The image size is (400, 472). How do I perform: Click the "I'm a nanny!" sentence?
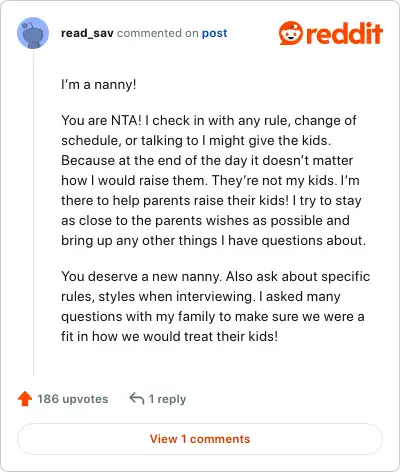coord(99,84)
